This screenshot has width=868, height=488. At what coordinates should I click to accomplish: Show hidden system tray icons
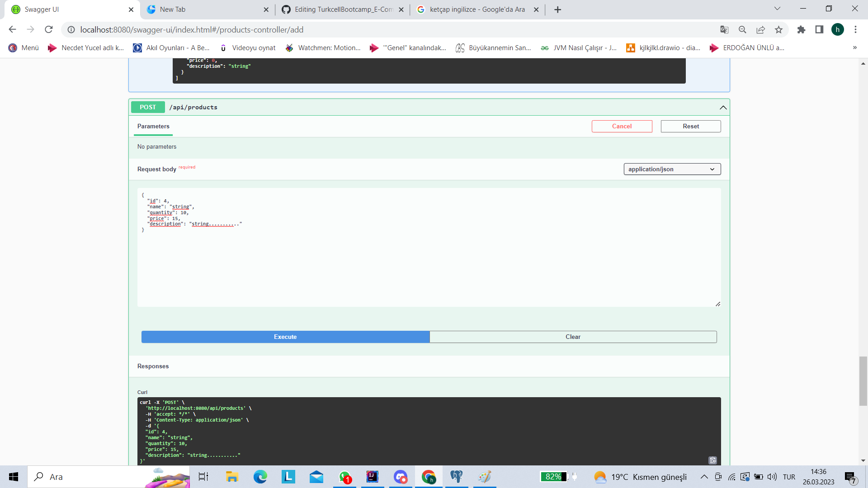coord(704,477)
